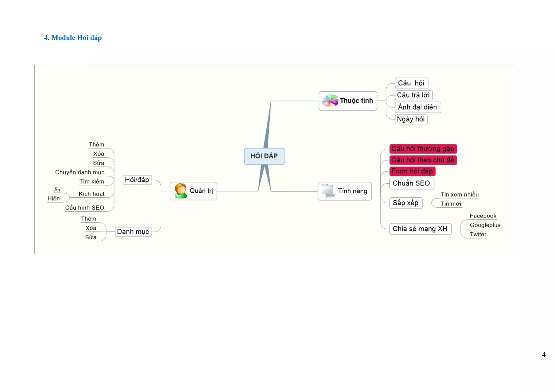The image size is (555, 392).
Task: Click the Googleplus sharing label
Action: point(485,225)
